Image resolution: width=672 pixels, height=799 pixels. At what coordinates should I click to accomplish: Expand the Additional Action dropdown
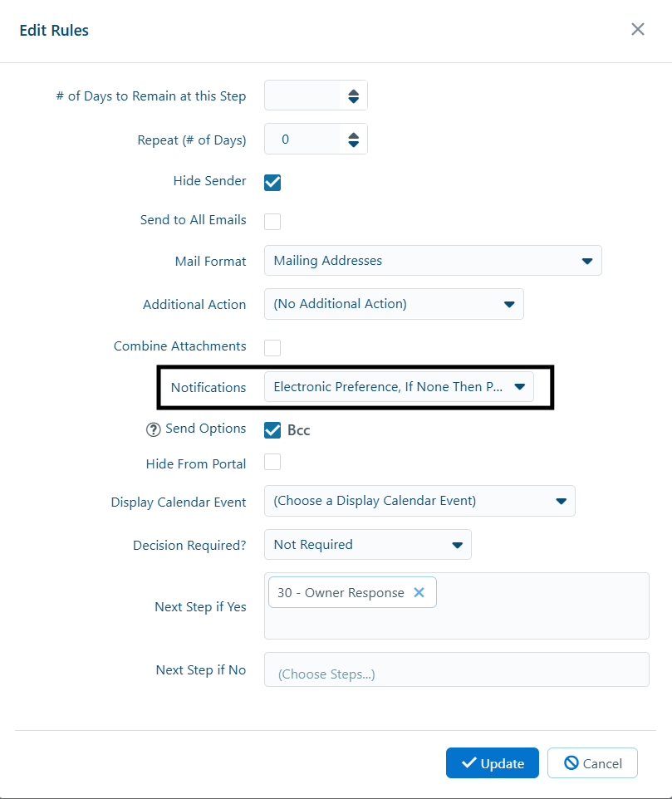point(394,304)
